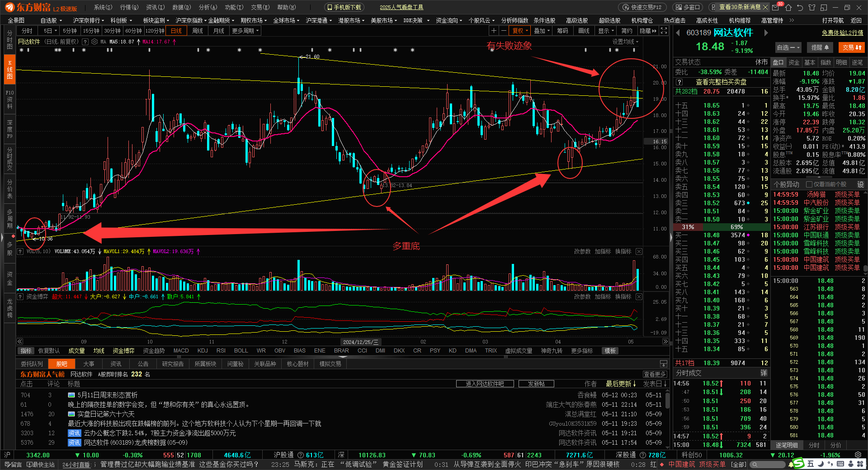
Task: Open chart indicator settings gear icon
Action: (94, 42)
